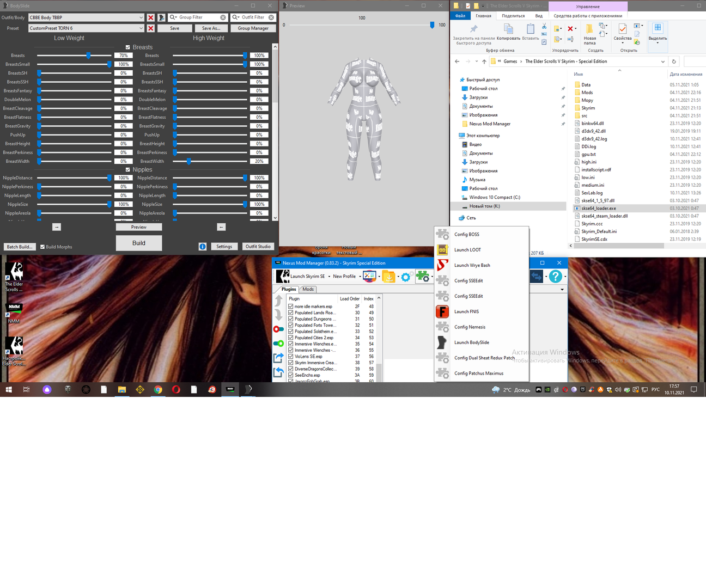The height and width of the screenshot is (588, 706).
Task: Toggle the Nipples category checkbox
Action: (x=128, y=170)
